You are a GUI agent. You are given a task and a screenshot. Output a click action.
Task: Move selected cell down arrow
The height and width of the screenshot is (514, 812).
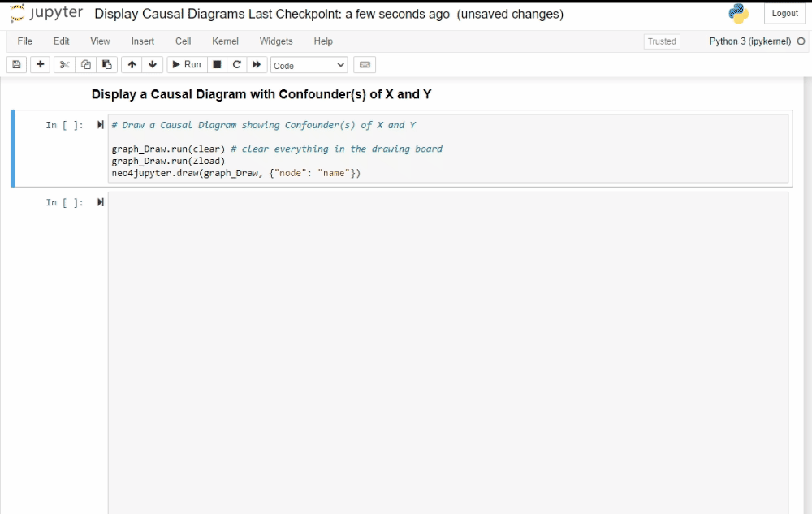click(x=152, y=65)
